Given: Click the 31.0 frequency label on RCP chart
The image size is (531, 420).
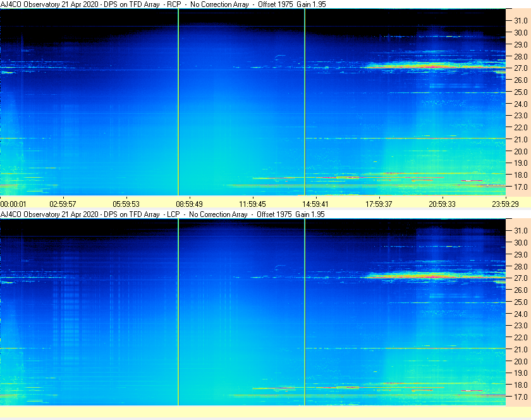Looking at the screenshot, I should pos(521,21).
